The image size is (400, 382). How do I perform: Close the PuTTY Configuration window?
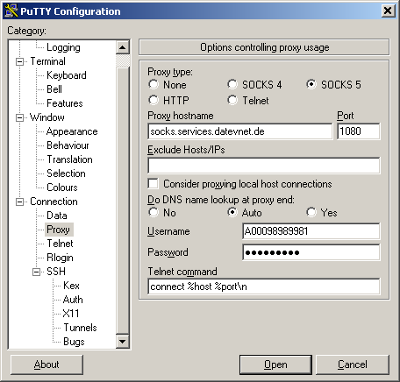[x=387, y=11]
